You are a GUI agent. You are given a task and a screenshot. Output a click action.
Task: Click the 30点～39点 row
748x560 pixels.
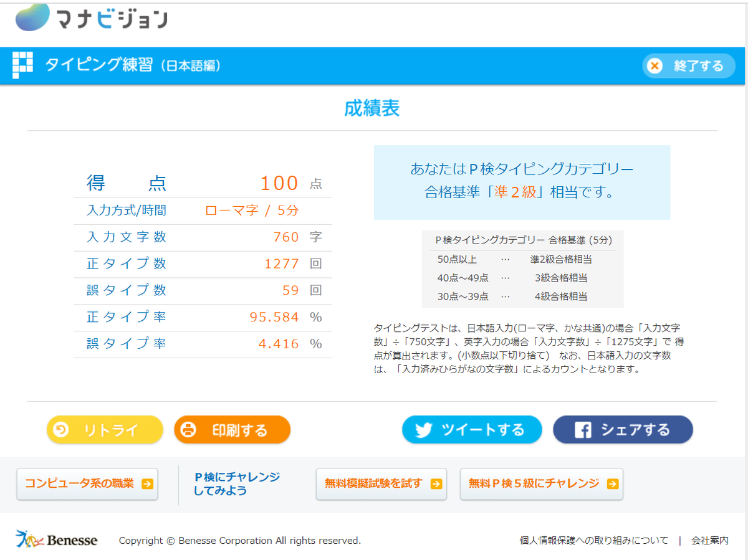(522, 297)
